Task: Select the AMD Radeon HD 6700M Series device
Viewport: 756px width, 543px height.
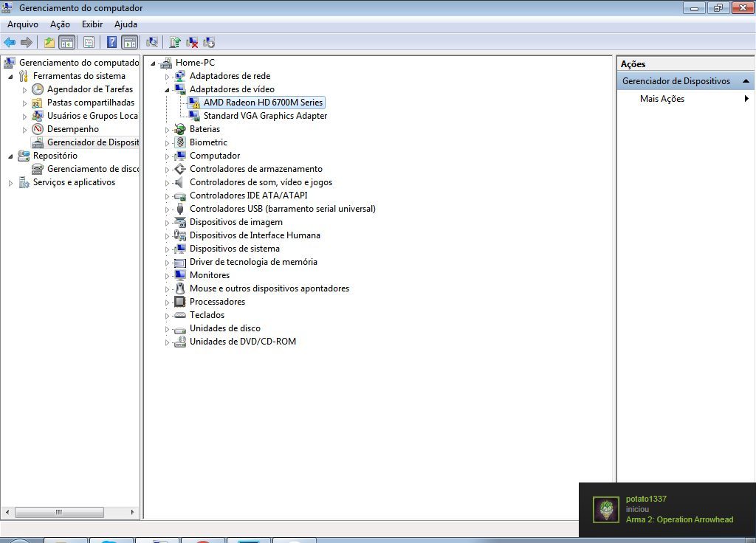Action: (x=263, y=103)
